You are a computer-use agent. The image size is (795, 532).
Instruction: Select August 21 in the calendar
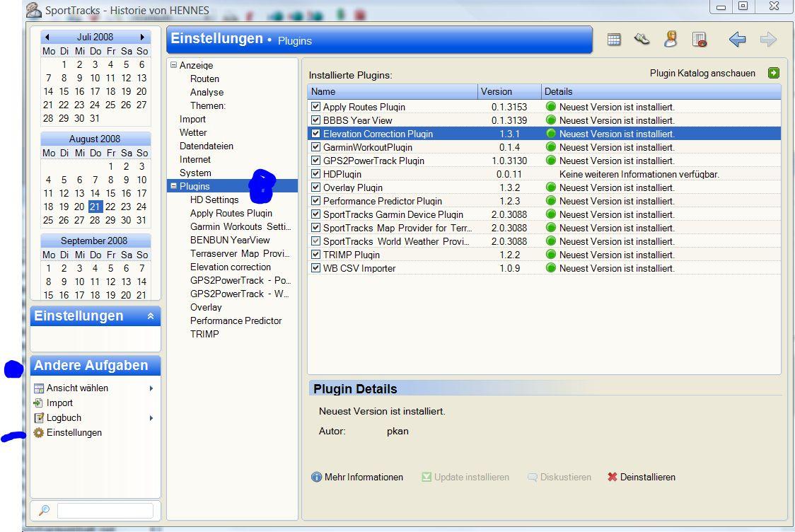click(95, 207)
